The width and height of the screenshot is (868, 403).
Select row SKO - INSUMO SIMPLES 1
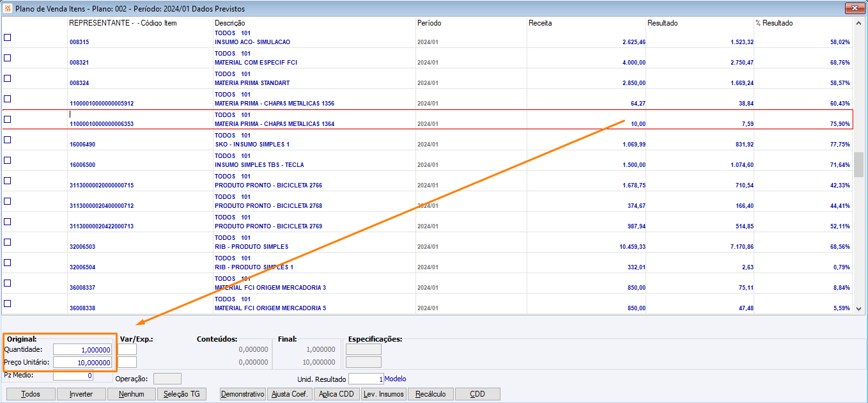tap(427, 140)
